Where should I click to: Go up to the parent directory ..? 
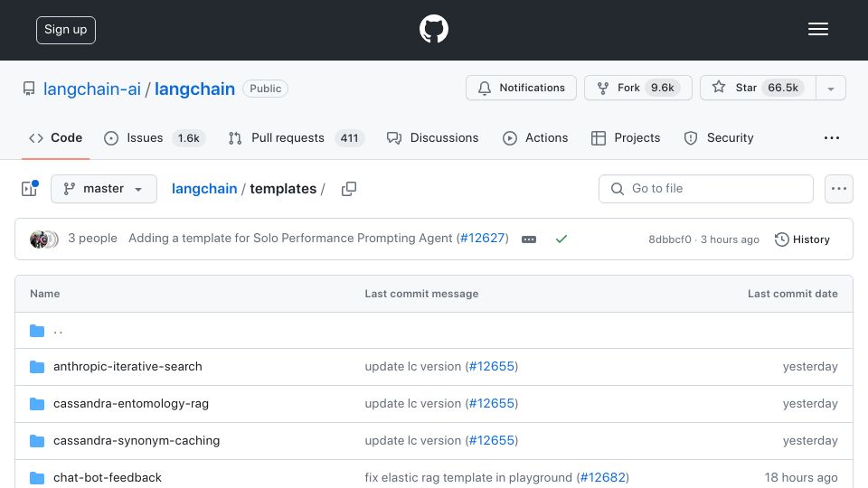pos(58,331)
